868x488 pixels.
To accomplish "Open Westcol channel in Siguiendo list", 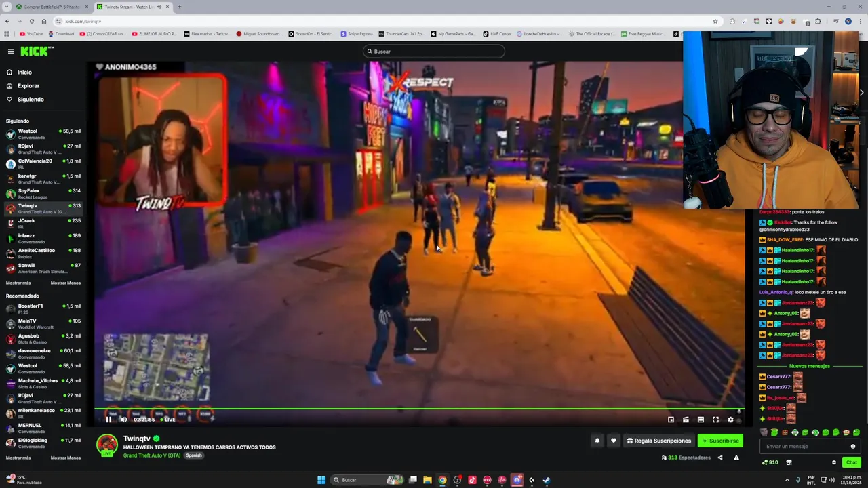I will (43, 134).
